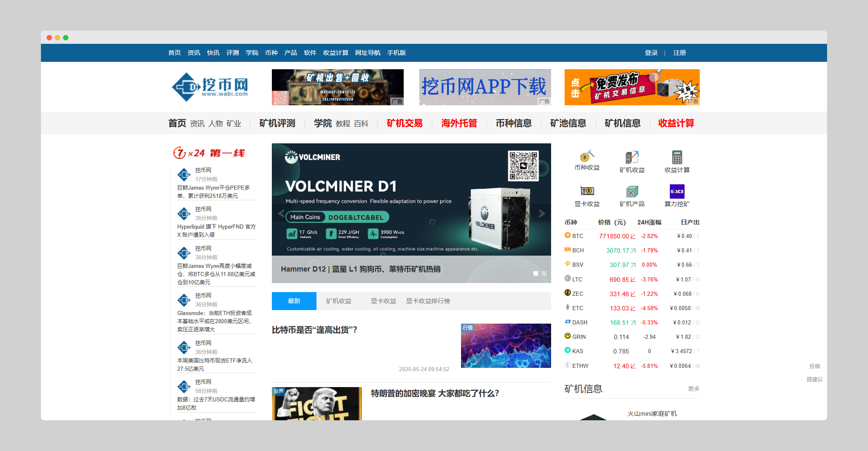868x451 pixels.
Task: Click the next carousel arrow
Action: point(542,213)
